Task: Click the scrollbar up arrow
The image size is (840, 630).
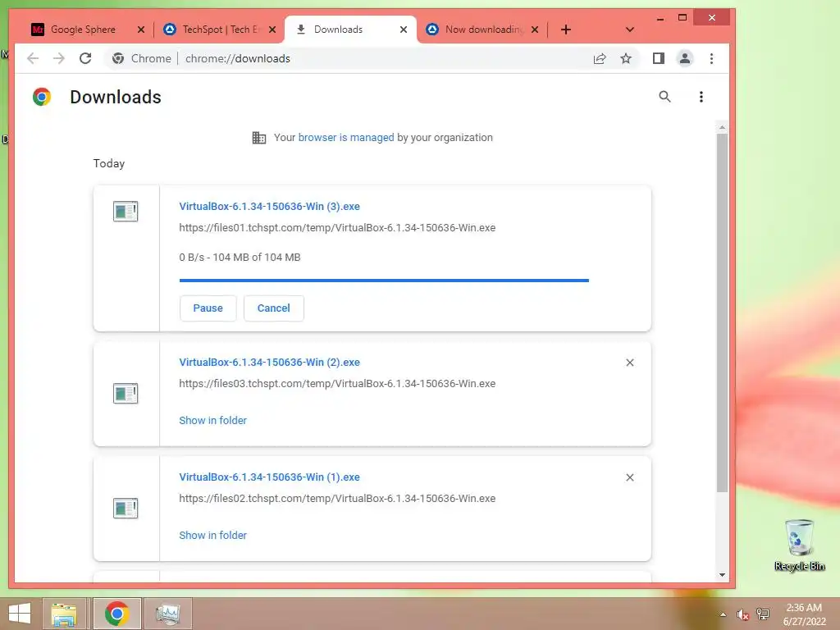Action: coord(722,127)
